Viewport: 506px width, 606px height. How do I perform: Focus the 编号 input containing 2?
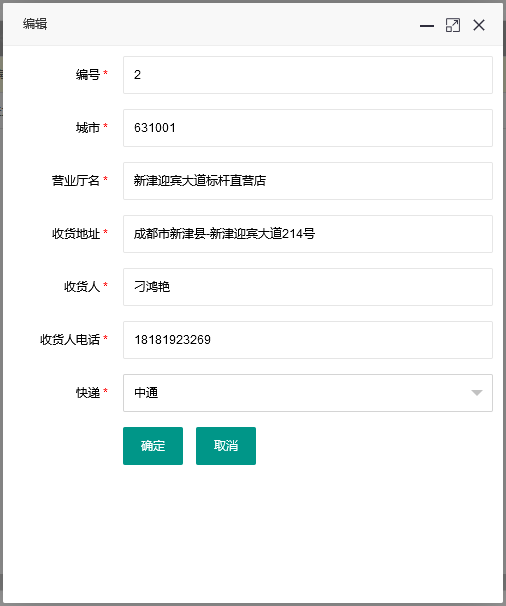[x=308, y=75]
